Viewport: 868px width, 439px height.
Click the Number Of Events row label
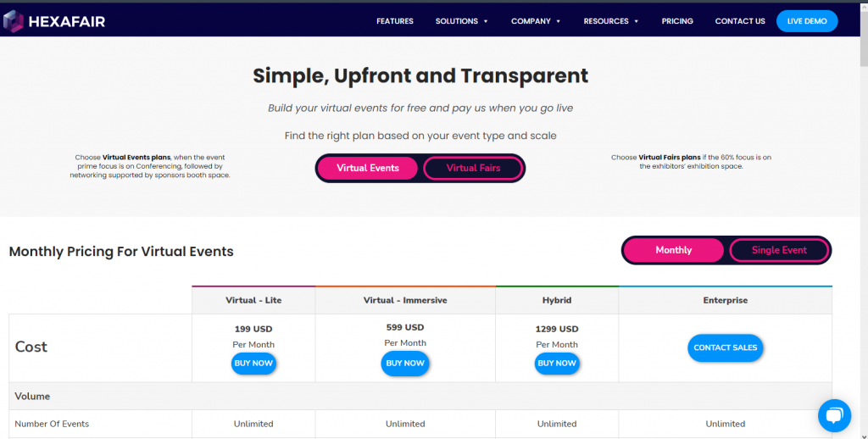[52, 424]
